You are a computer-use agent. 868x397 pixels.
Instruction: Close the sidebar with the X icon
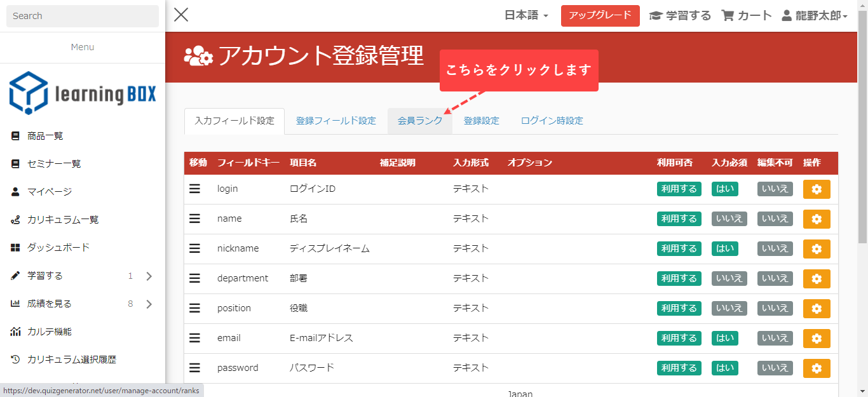tap(181, 15)
